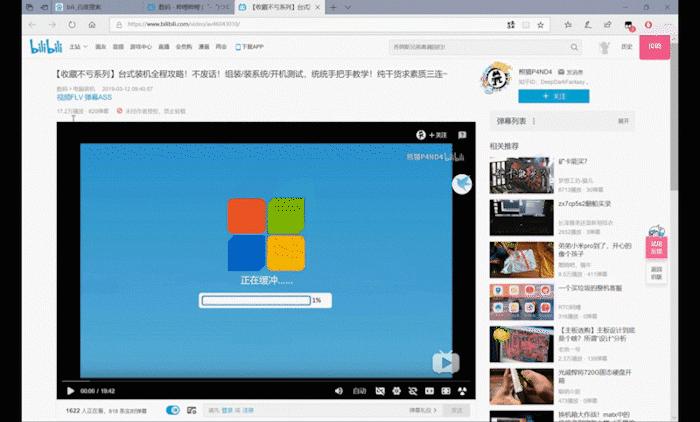The width and height of the screenshot is (700, 422).
Task: Play the video with the play button
Action: pos(70,391)
